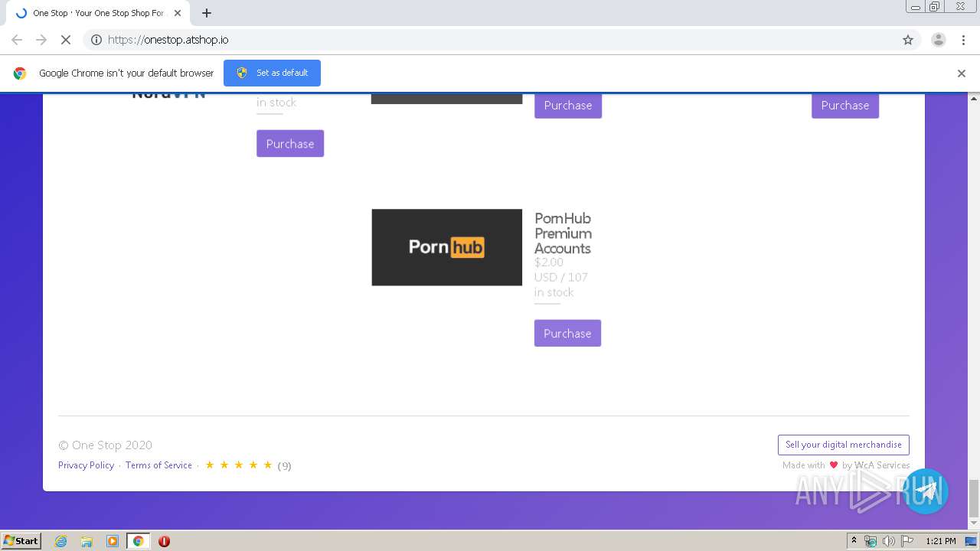Open the Action Center flag icon
Viewport: 980px width, 551px height.
pyautogui.click(x=906, y=541)
